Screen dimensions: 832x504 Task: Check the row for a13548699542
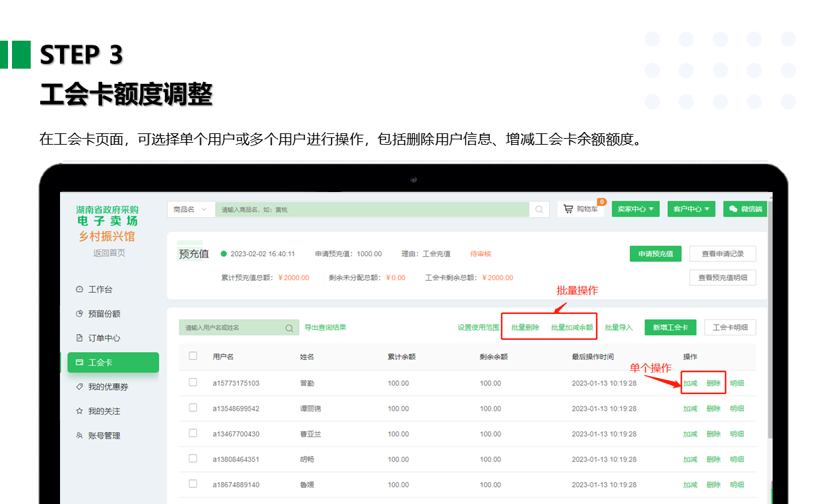click(193, 408)
